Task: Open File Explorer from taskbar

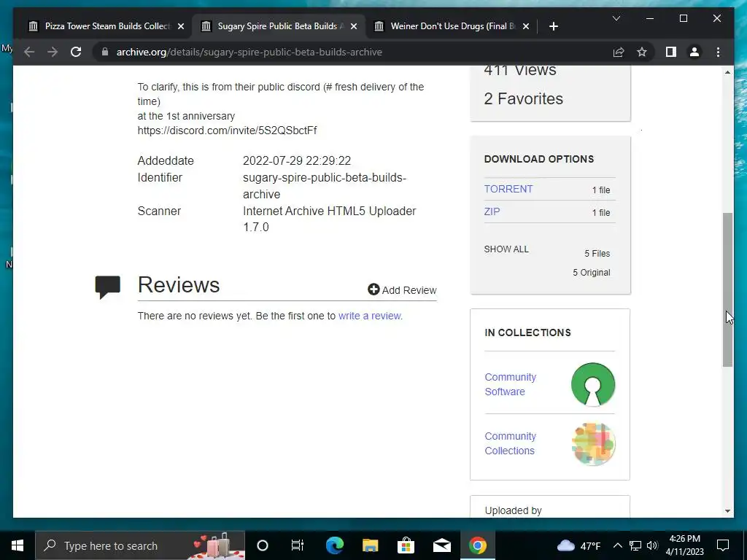Action: (x=370, y=545)
